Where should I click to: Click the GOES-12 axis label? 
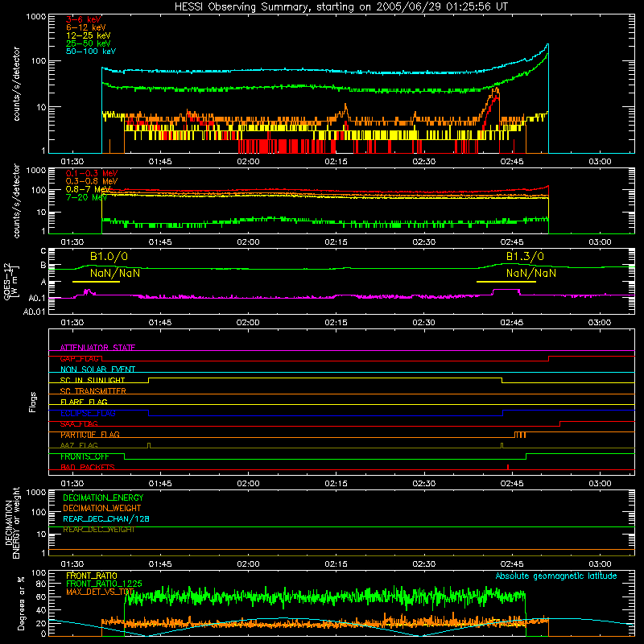point(7,281)
